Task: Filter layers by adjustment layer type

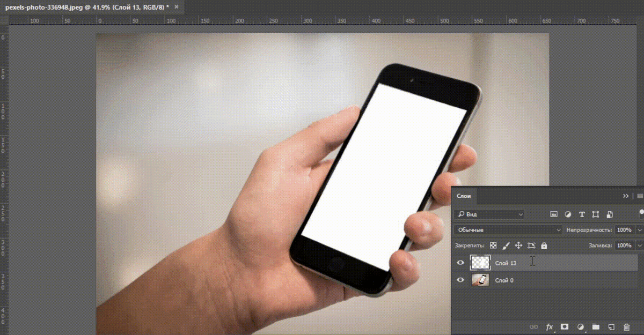Action: point(568,214)
